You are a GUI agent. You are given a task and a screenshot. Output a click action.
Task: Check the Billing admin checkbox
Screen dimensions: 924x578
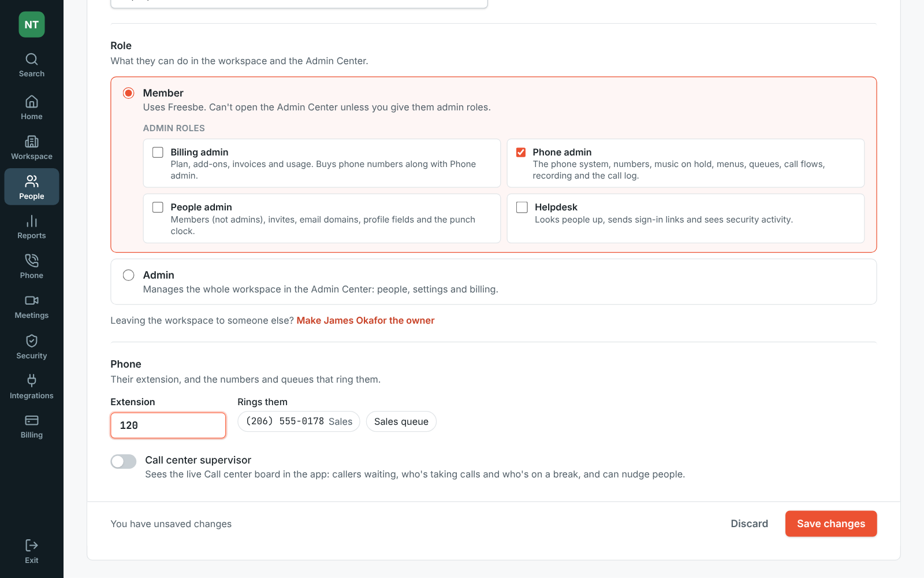tap(158, 152)
